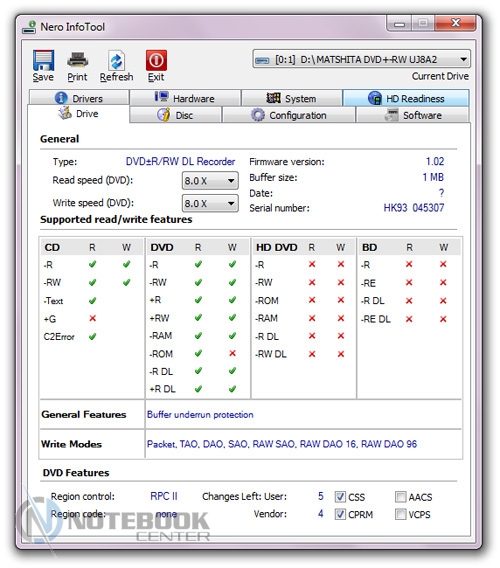Click the red cross for HD DVD -RW DL write
Image resolution: width=500 pixels, height=568 pixels.
pyautogui.click(x=341, y=354)
